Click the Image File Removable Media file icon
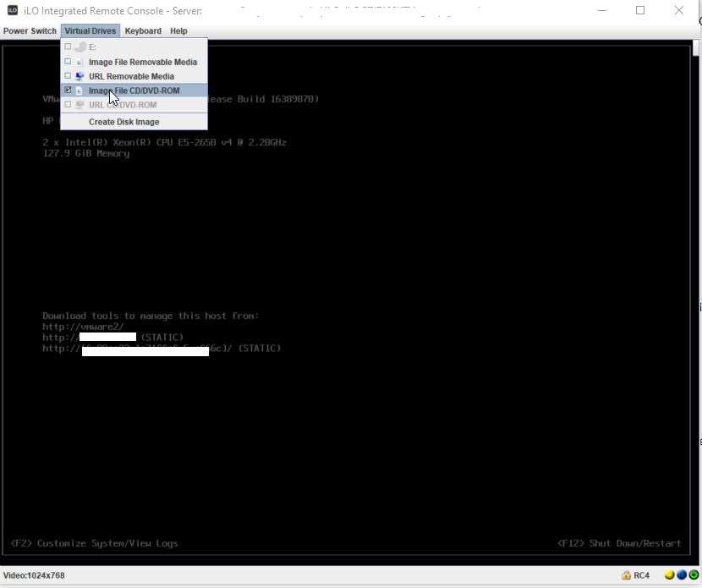The image size is (702, 588). [80, 62]
